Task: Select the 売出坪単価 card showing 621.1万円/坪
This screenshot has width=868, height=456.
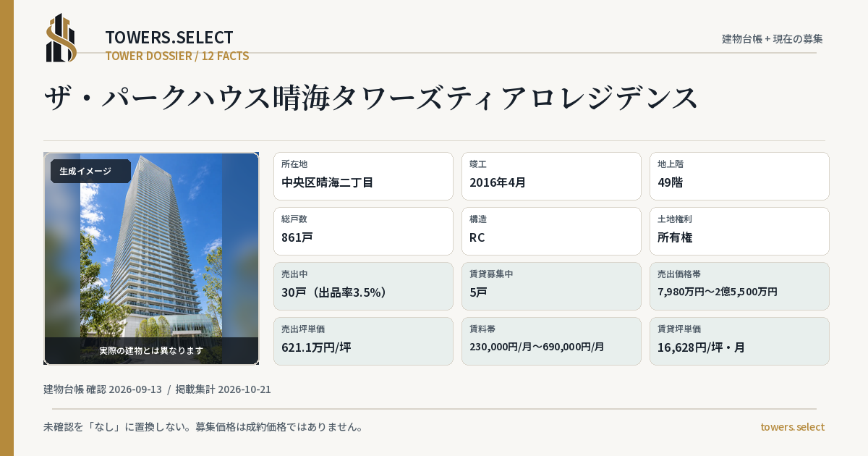Action: [x=363, y=341]
